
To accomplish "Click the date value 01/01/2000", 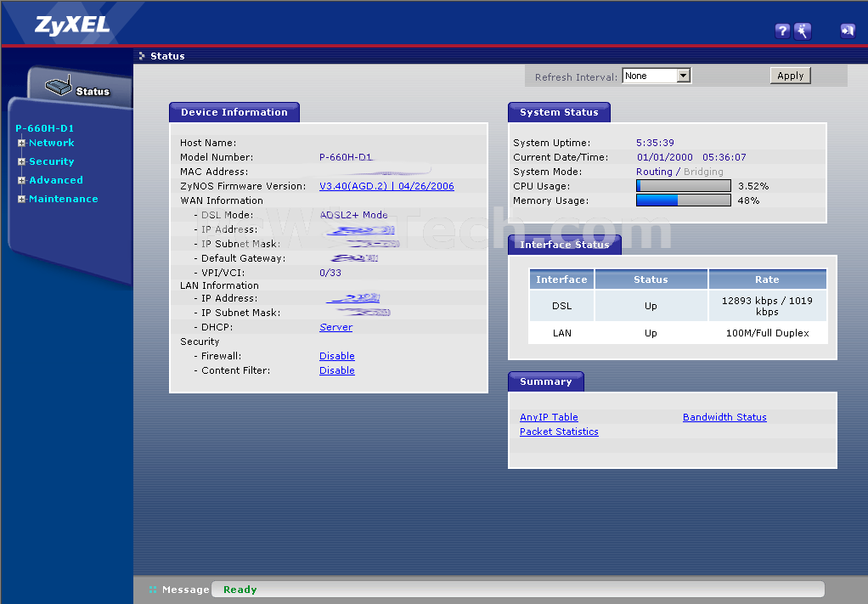I will [664, 157].
